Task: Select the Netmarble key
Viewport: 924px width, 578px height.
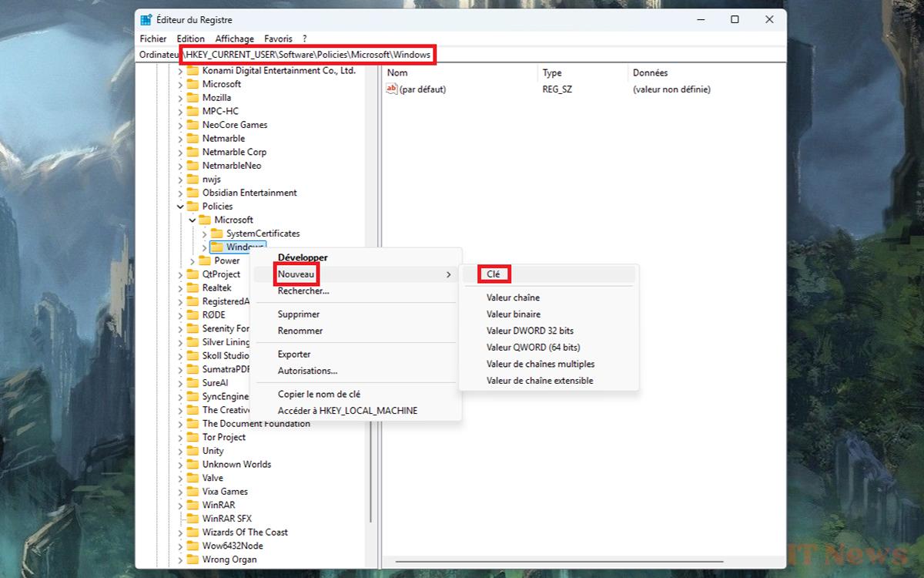Action: (223, 139)
